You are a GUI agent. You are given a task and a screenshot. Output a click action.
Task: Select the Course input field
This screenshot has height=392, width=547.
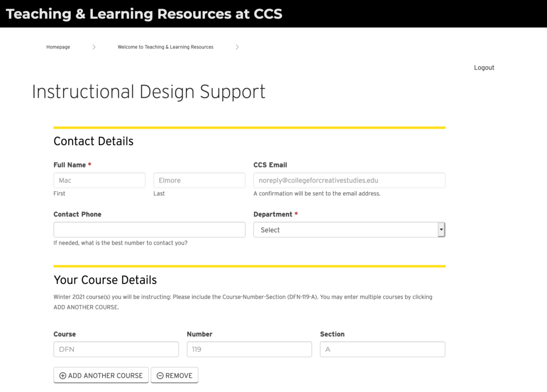[116, 349]
